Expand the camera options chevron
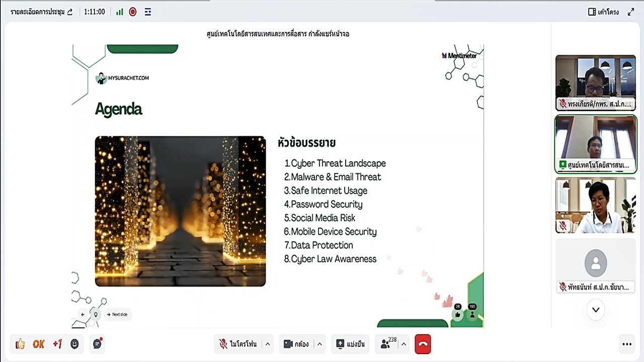This screenshot has width=644, height=362. [x=319, y=344]
